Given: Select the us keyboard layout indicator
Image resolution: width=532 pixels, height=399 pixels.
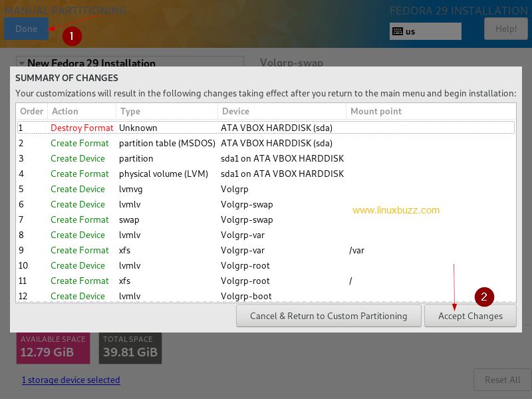Looking at the screenshot, I should (425, 31).
